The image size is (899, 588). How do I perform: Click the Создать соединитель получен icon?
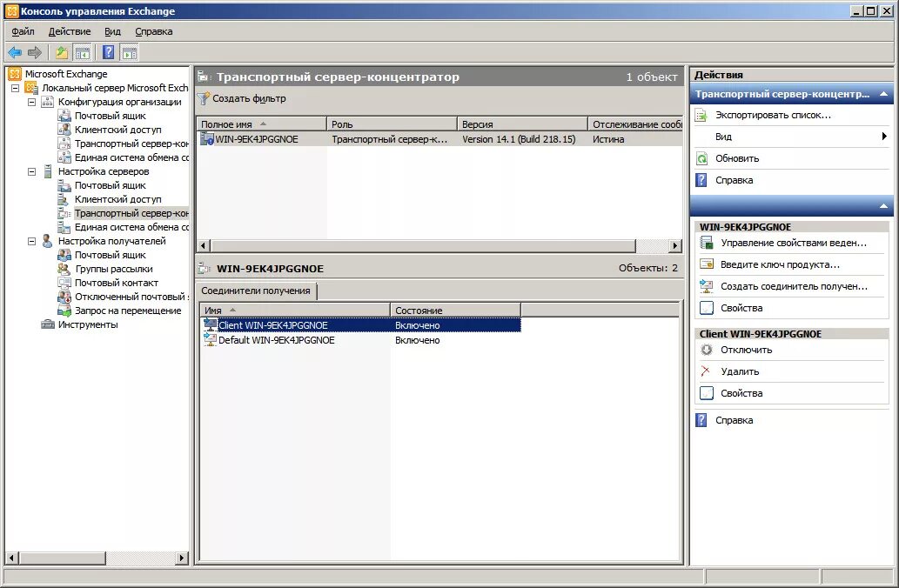click(707, 286)
